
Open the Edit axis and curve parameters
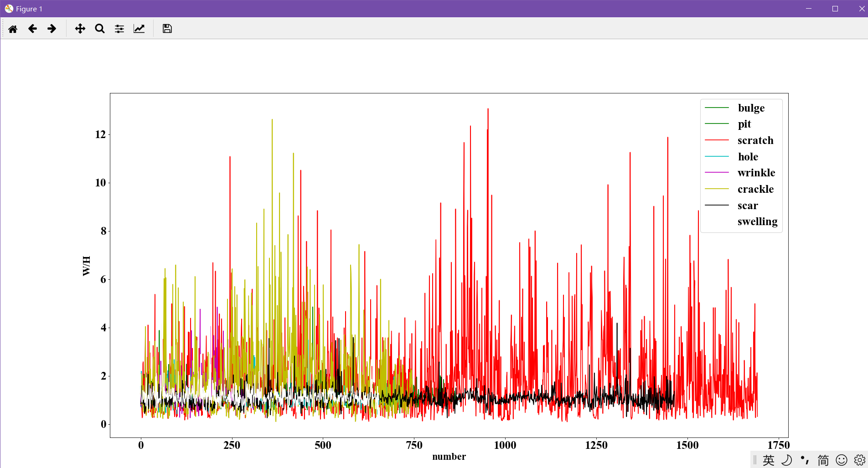[139, 29]
